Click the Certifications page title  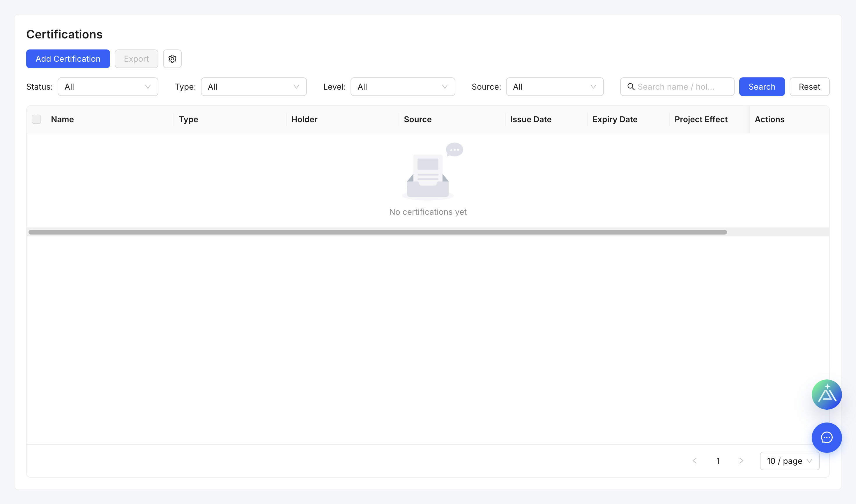click(64, 34)
